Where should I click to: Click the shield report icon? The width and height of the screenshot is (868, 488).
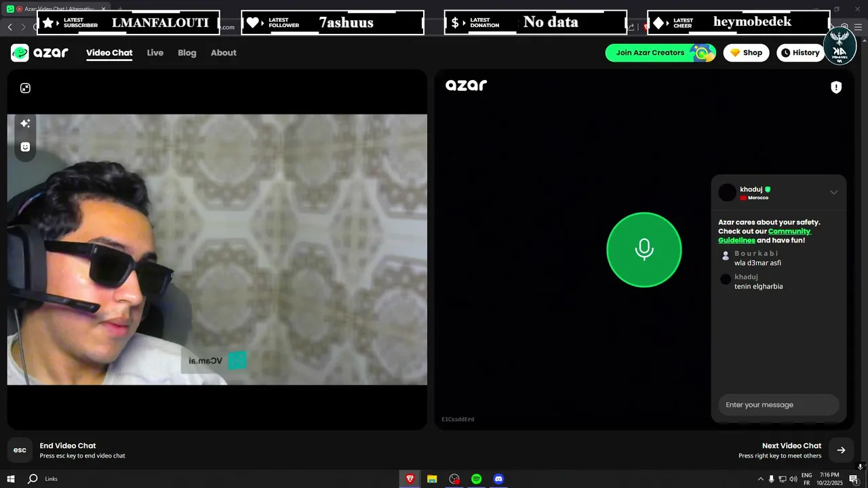(836, 87)
